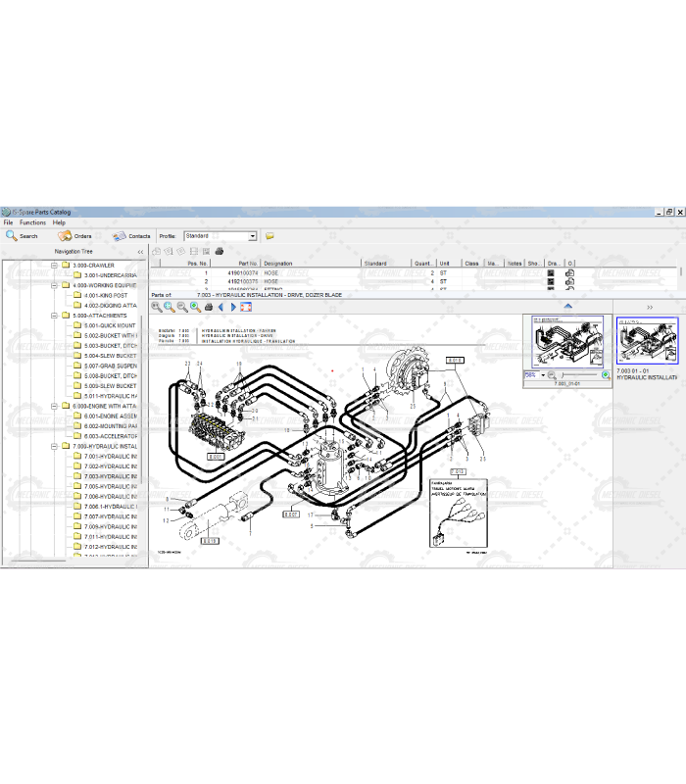Image resolution: width=686 pixels, height=784 pixels.
Task: Click the yellow folder icon beside Profile
Action: (269, 236)
